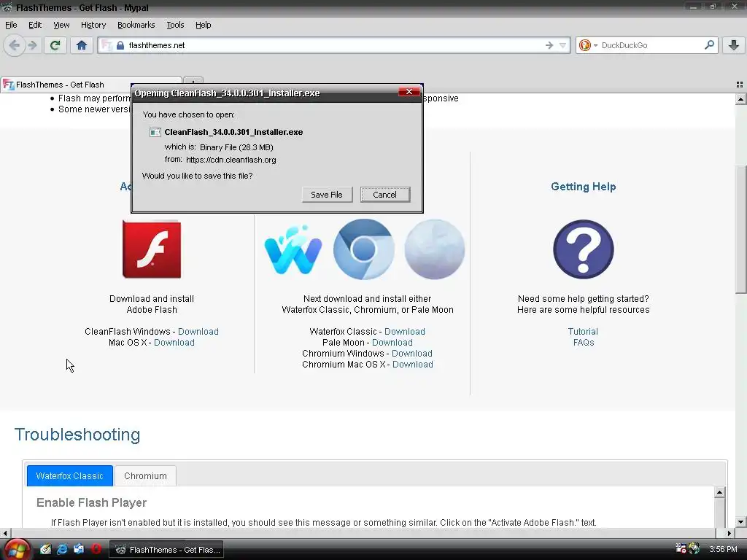Open the Windows Start button

pos(16,550)
